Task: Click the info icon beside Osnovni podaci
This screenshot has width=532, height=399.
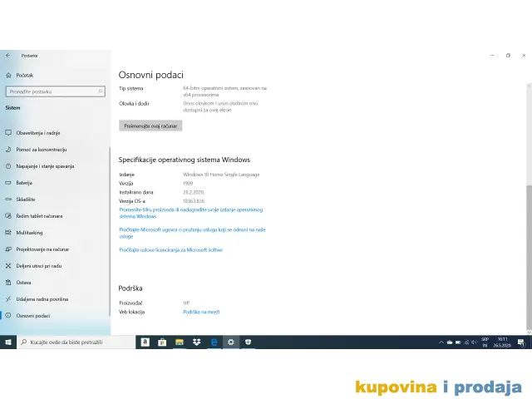Action: [8, 316]
